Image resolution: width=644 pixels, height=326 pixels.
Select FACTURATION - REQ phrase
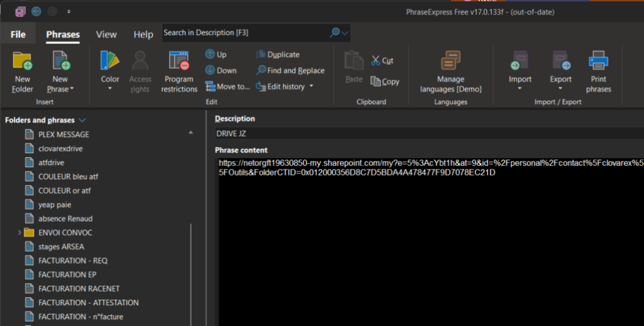73,261
